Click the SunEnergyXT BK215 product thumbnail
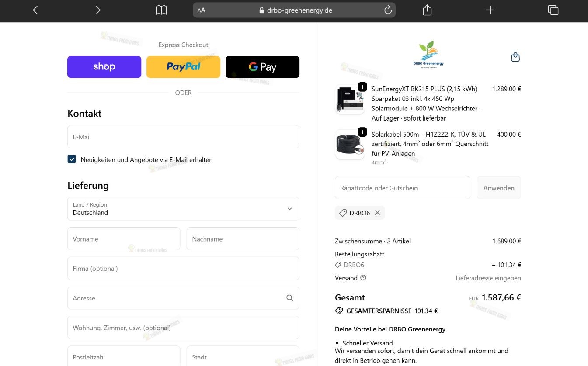The image size is (588, 366). [x=350, y=99]
